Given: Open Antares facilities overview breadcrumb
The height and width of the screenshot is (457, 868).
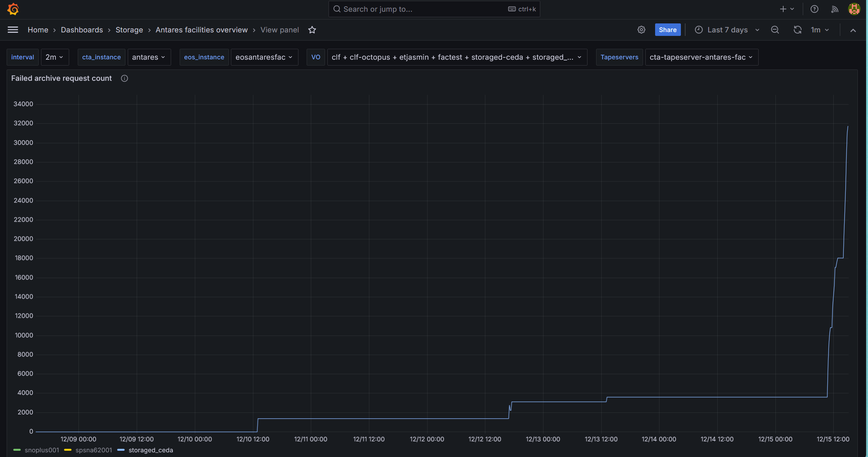Looking at the screenshot, I should tap(202, 30).
